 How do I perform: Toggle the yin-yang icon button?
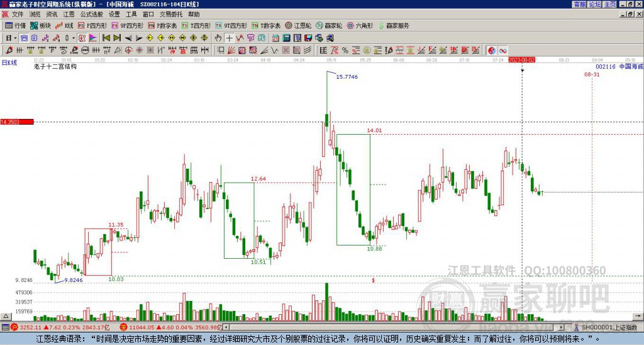tap(492, 50)
